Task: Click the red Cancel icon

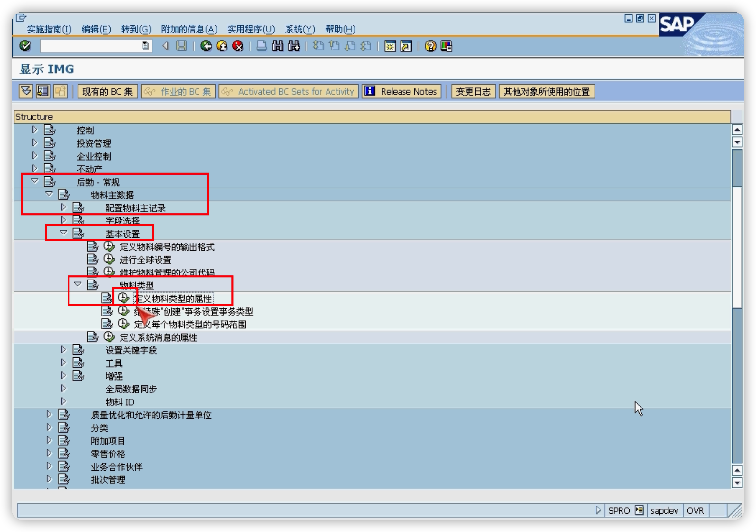Action: pos(238,46)
